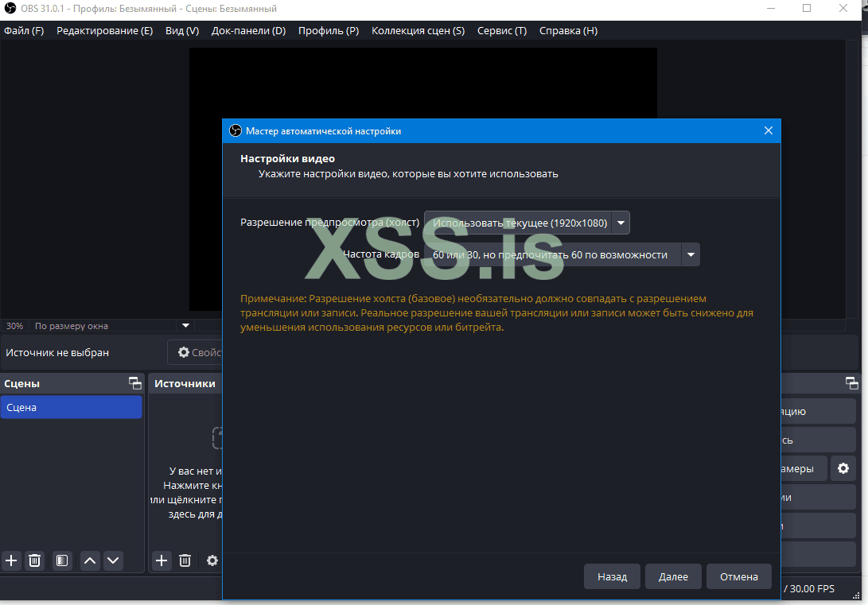This screenshot has width=868, height=605.
Task: Open the Справка (H) menu
Action: click(569, 31)
